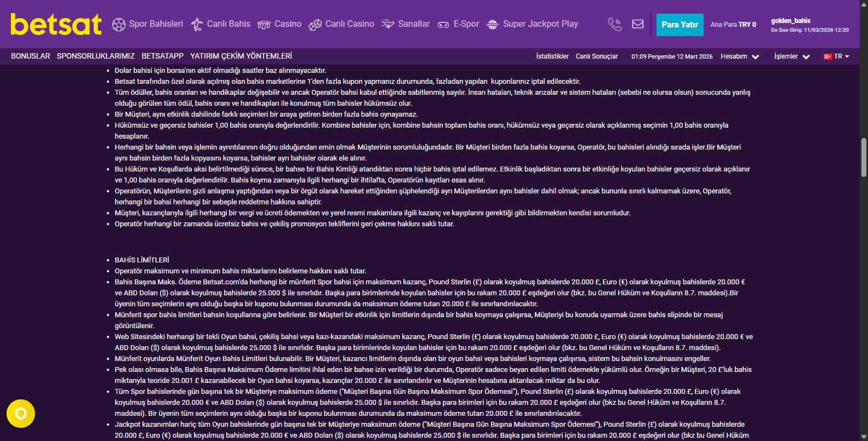Click the betsat logo

[56, 25]
